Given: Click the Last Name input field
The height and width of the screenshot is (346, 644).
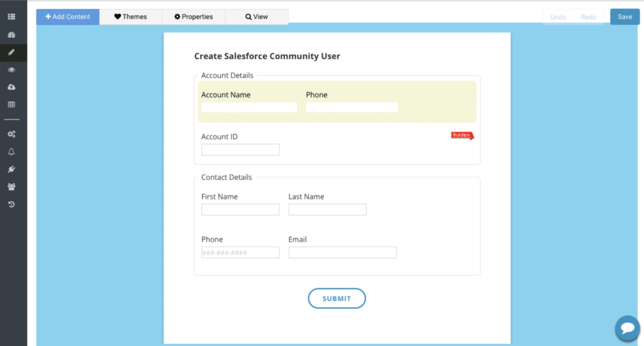Looking at the screenshot, I should pos(327,209).
